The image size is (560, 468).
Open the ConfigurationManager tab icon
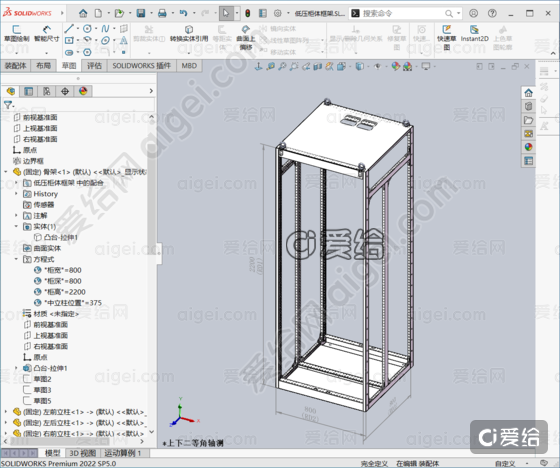pos(47,91)
